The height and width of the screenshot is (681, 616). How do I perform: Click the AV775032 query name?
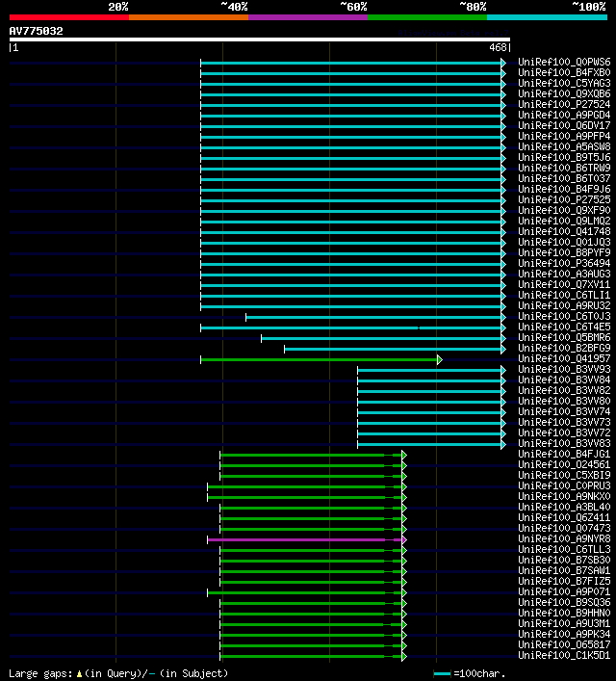point(36,31)
